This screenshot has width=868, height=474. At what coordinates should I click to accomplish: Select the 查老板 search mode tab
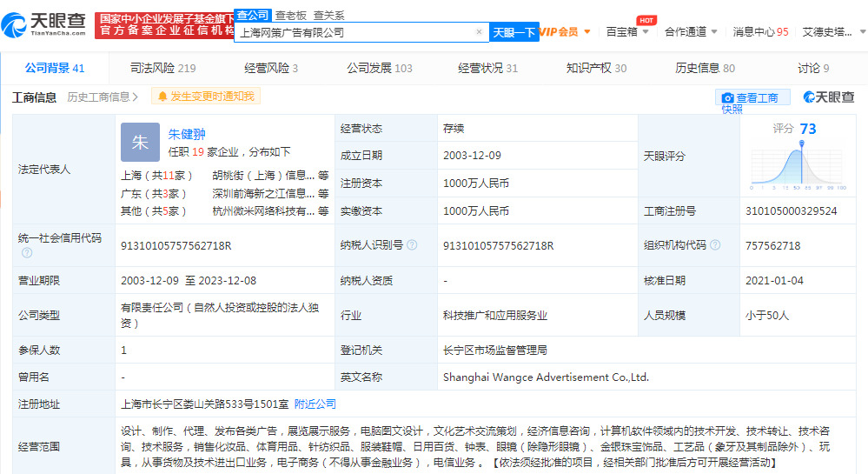click(x=290, y=16)
